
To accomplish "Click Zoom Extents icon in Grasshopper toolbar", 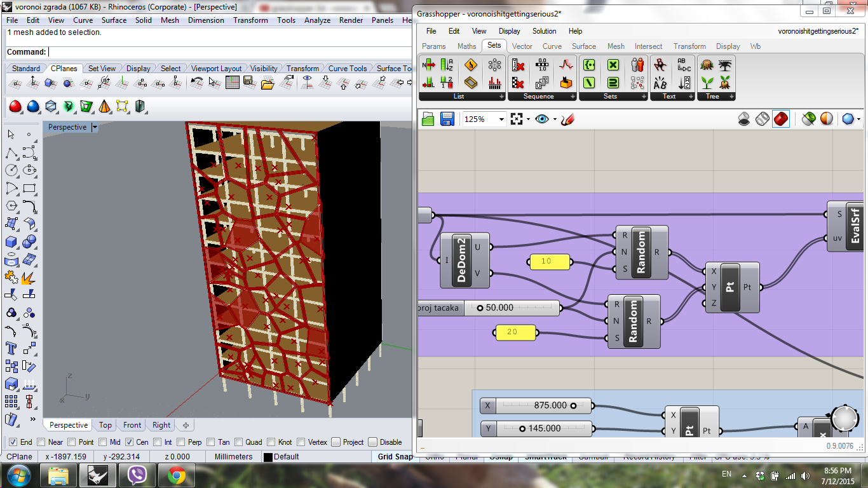I will [x=517, y=119].
